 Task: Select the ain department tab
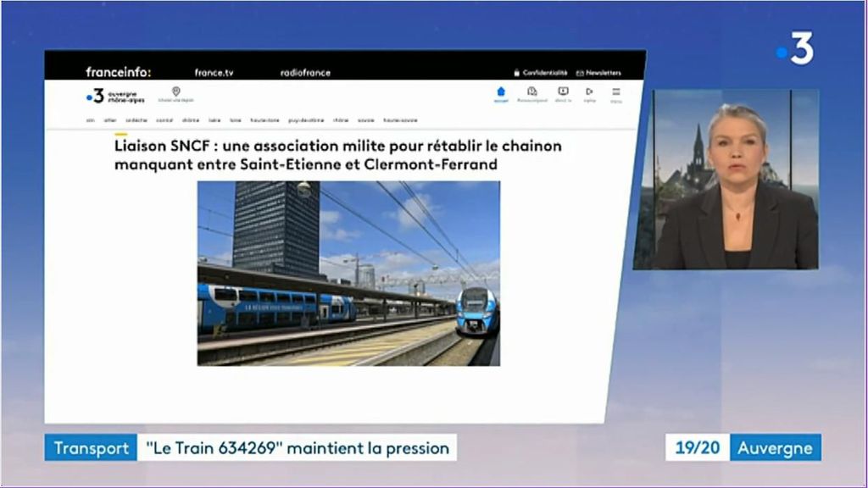point(90,120)
